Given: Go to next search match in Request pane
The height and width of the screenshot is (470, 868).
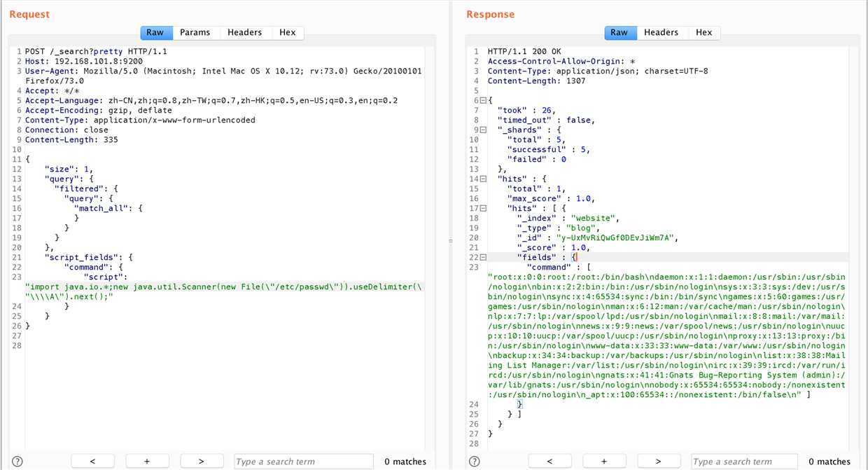Looking at the screenshot, I should pos(202,461).
